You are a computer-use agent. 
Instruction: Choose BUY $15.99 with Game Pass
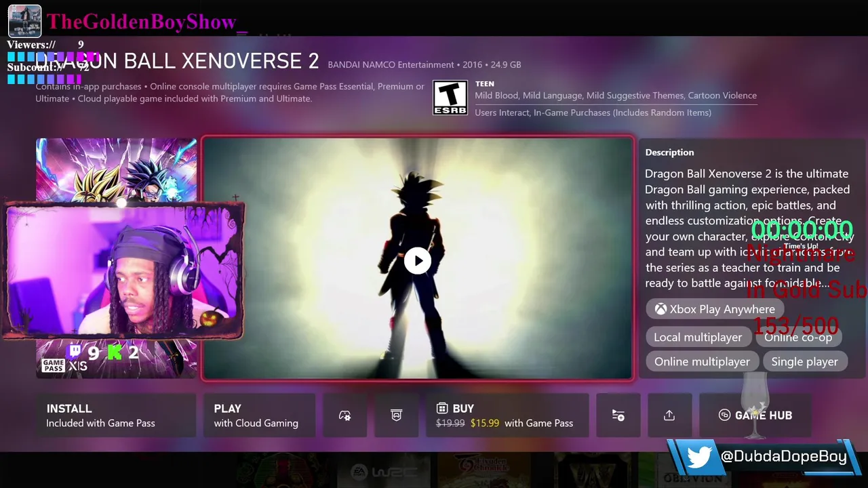[x=507, y=415]
